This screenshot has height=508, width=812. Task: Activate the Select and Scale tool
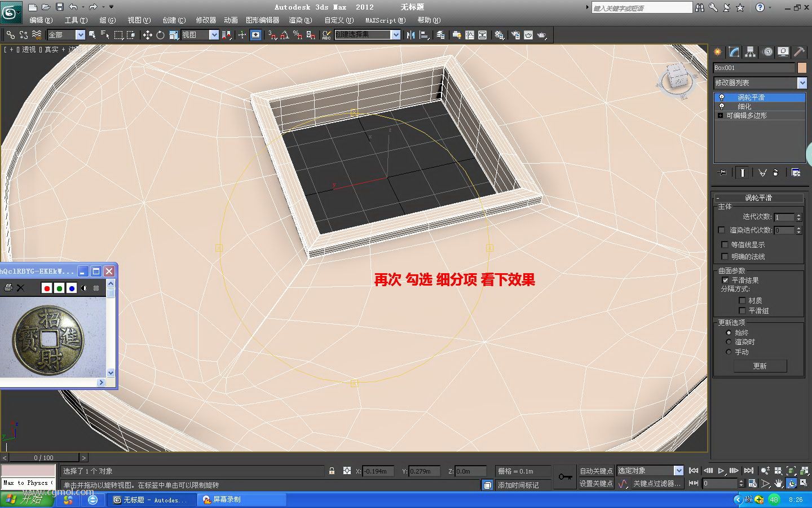click(173, 35)
